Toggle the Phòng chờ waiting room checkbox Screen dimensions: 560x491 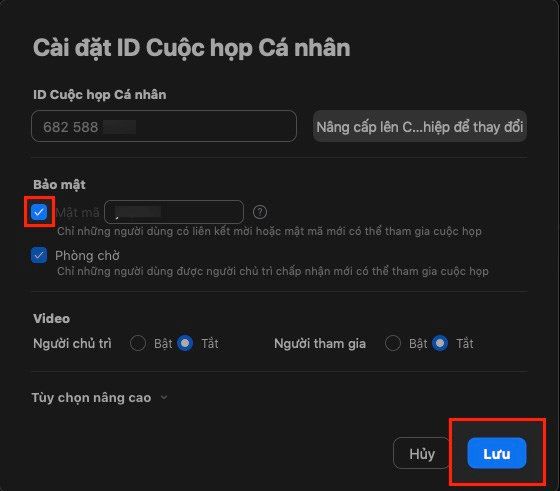click(39, 255)
